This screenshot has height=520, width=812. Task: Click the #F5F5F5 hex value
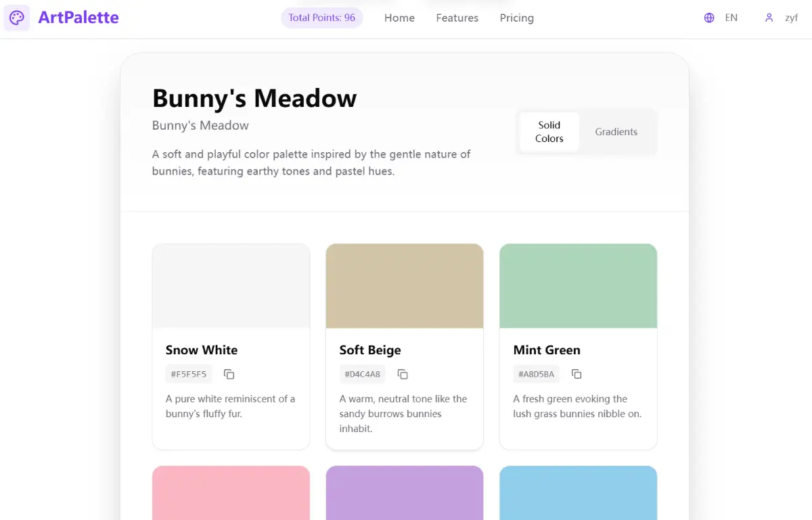point(189,374)
